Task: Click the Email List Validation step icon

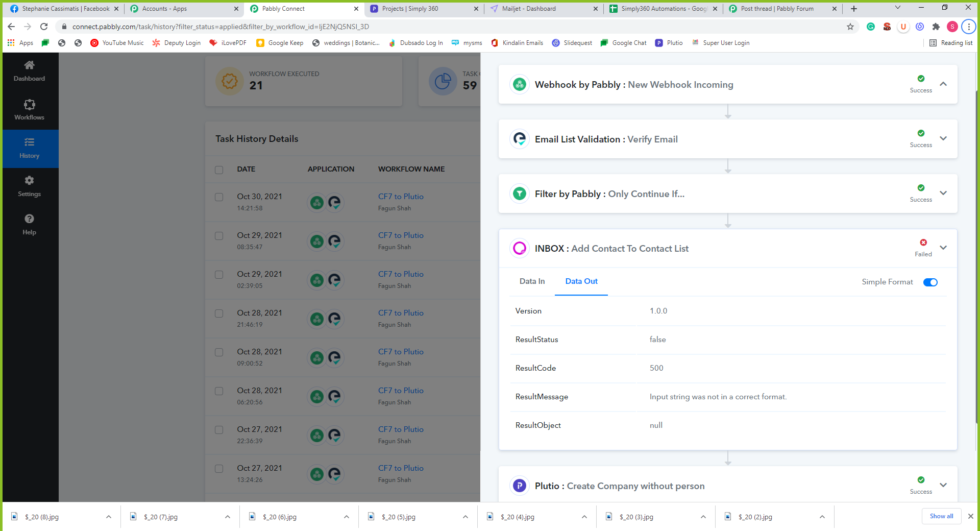Action: click(x=520, y=139)
